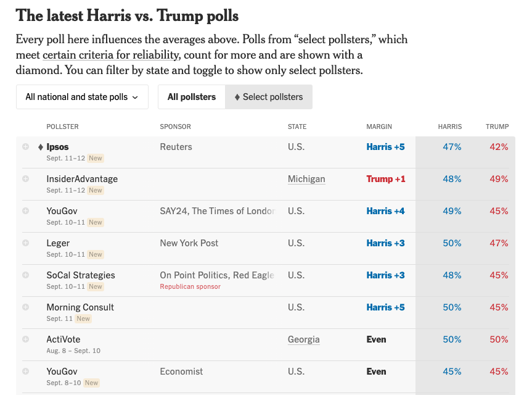Click the Pollster column header
This screenshot has width=532, height=395.
coord(62,127)
